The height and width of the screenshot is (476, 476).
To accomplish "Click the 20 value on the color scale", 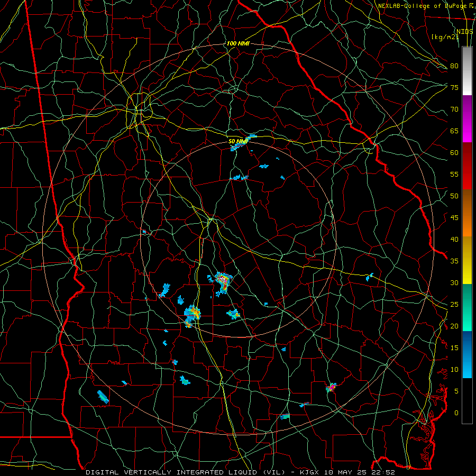I will click(x=454, y=326).
